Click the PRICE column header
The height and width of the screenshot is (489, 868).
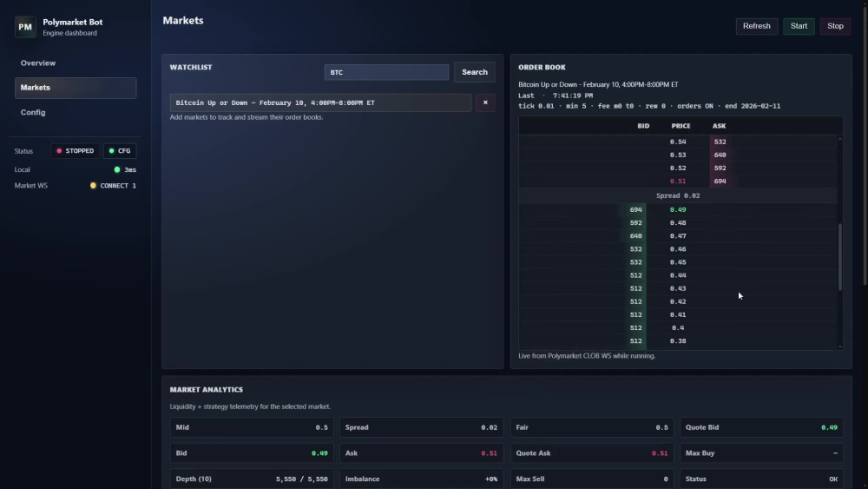coord(681,126)
